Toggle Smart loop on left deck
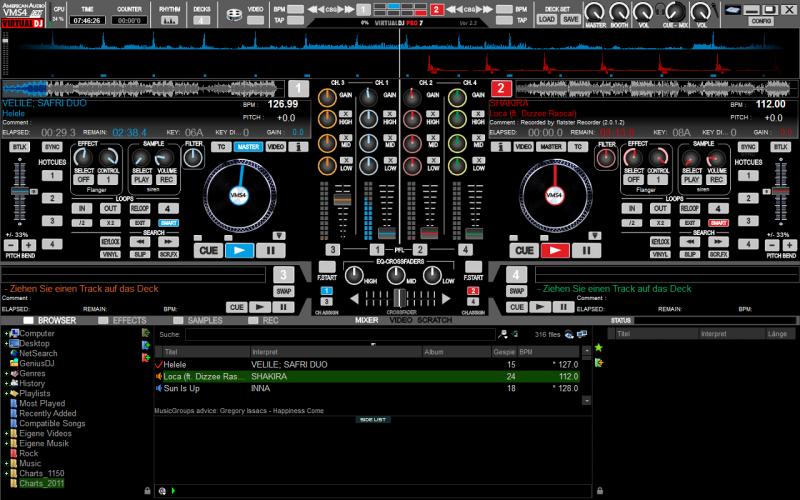Viewport: 800px width, 500px height. pyautogui.click(x=168, y=222)
